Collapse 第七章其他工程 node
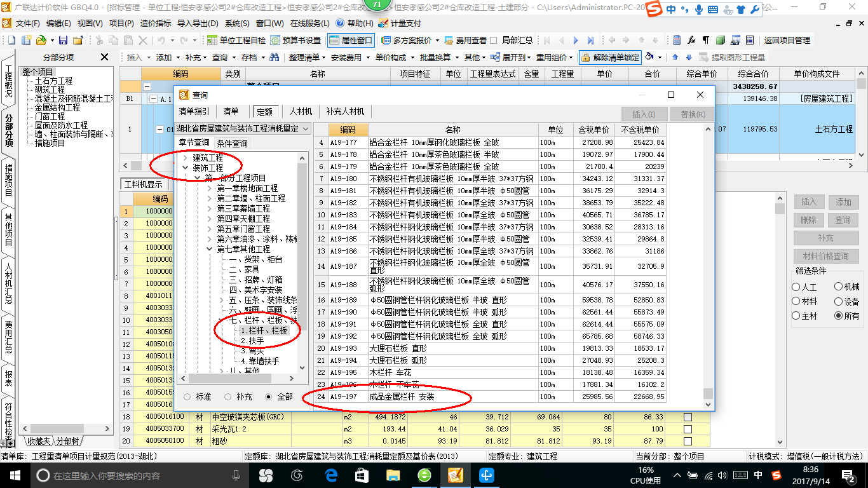Viewport: 868px width, 488px height. [210, 249]
